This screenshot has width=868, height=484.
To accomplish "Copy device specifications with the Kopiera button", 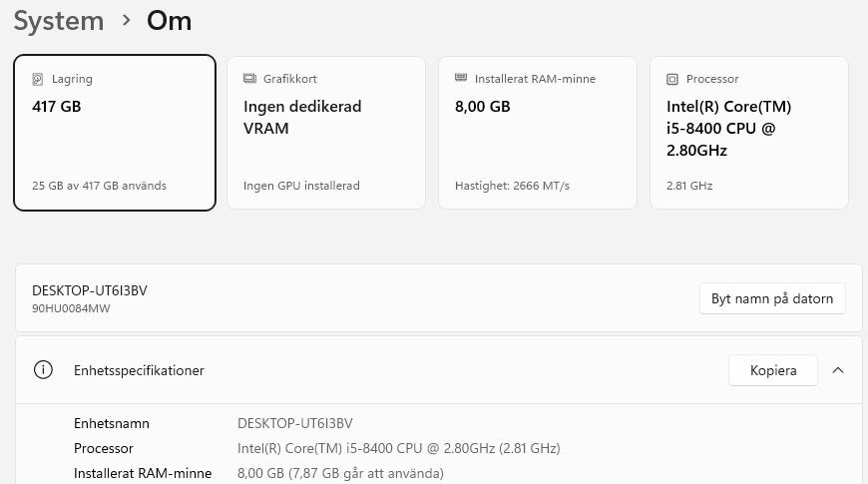I will [x=773, y=370].
